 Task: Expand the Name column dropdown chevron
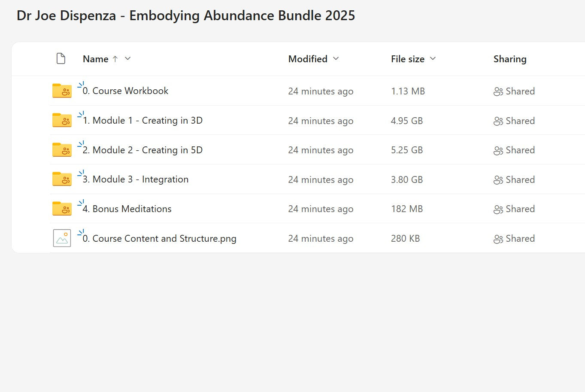127,59
